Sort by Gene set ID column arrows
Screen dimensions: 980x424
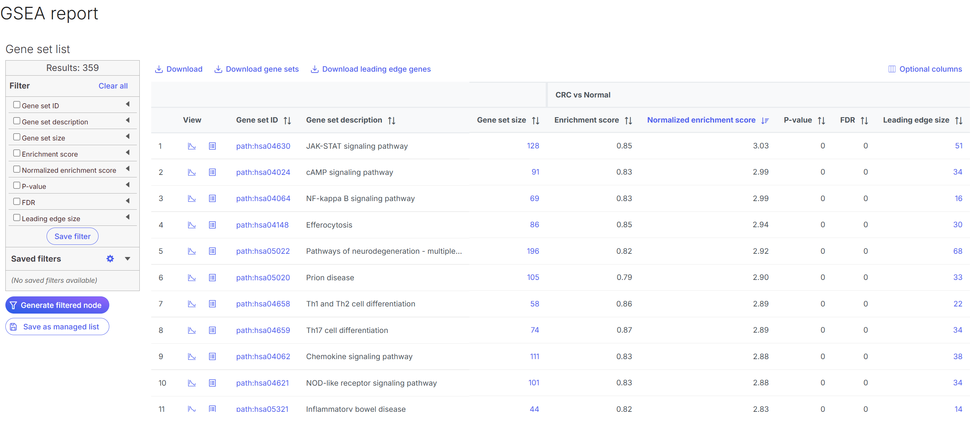[287, 121]
